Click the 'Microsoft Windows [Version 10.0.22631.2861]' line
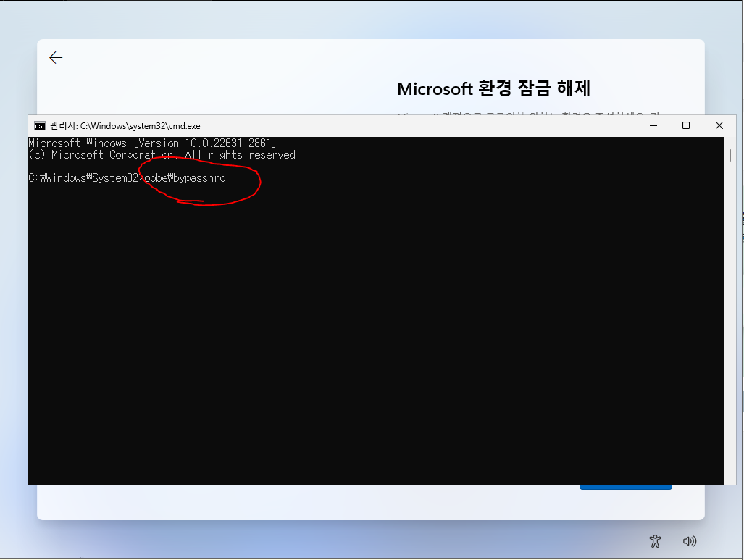The height and width of the screenshot is (560, 744). click(152, 143)
